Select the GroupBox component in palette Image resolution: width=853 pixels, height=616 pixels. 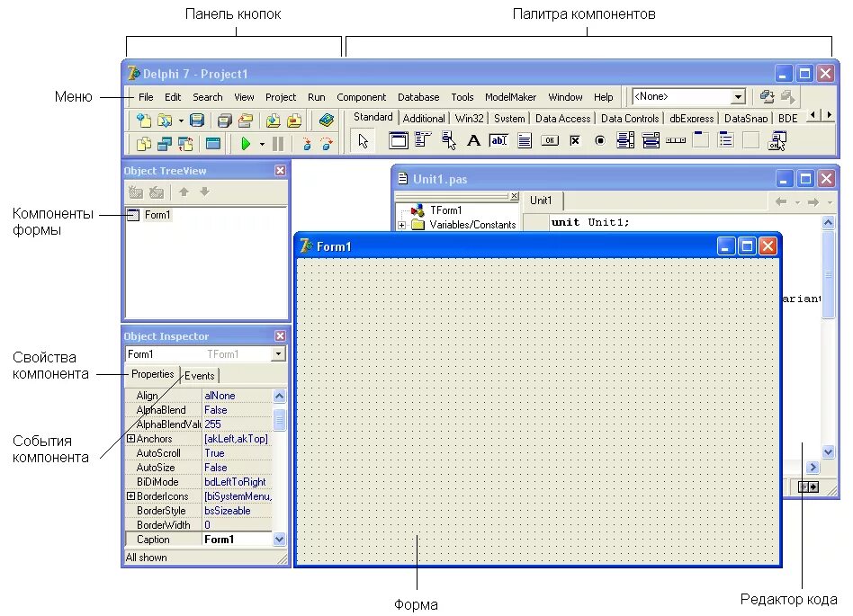(701, 140)
